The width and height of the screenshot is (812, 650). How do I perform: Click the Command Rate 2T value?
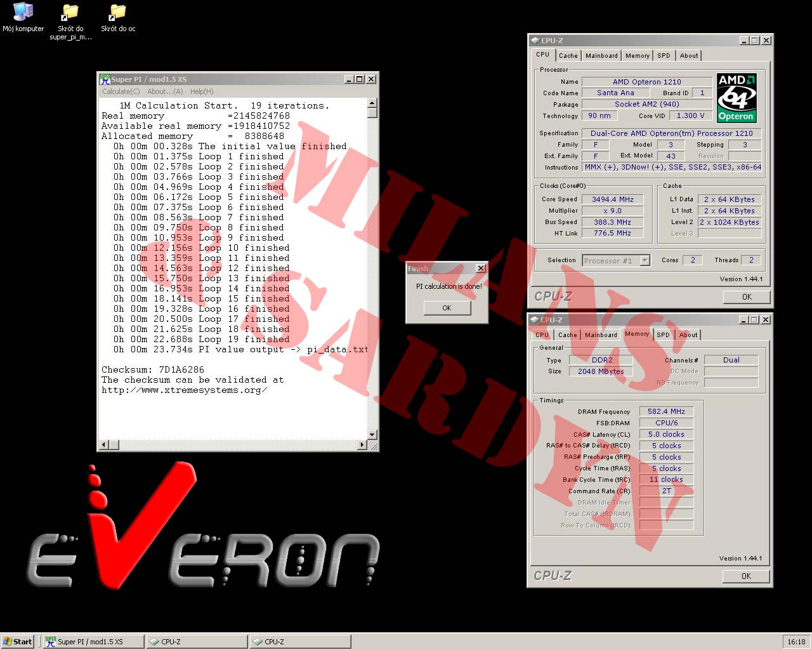point(667,491)
